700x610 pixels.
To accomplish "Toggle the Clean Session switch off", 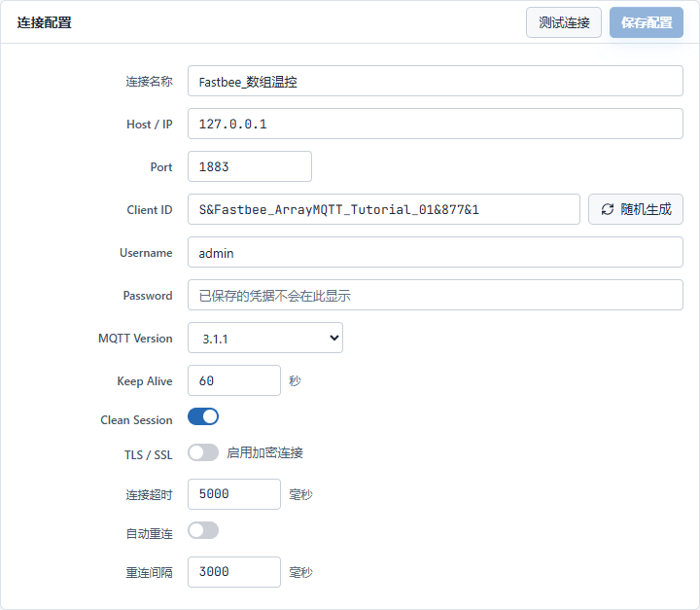I will pos(203,416).
